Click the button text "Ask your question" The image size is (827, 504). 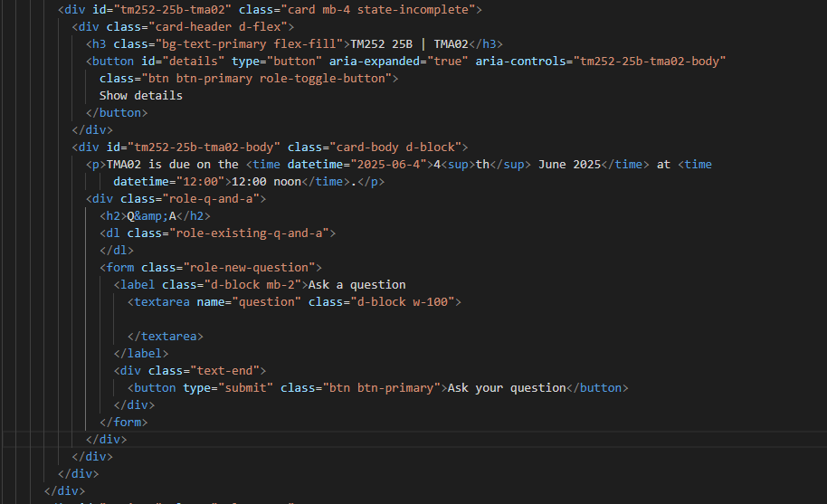click(507, 388)
